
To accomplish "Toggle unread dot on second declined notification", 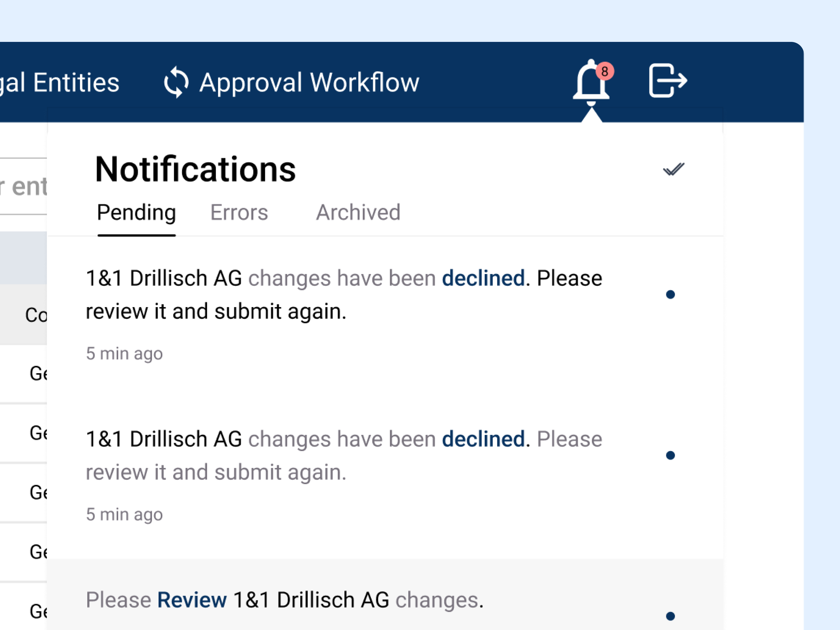I will point(671,455).
